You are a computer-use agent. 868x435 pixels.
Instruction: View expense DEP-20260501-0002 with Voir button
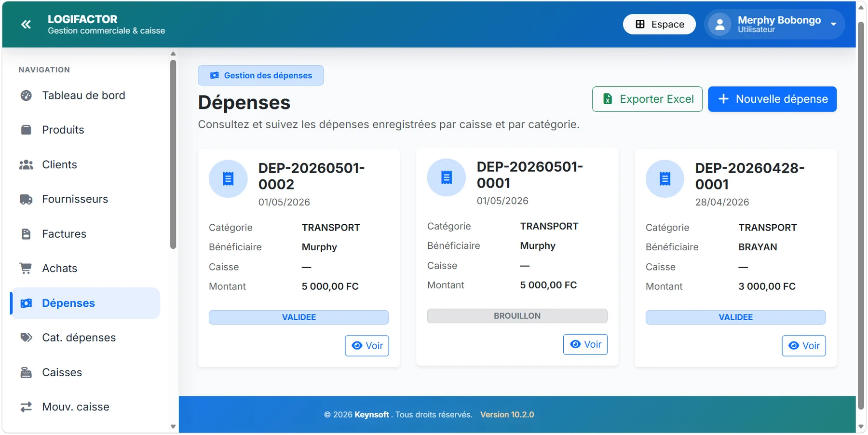[x=367, y=346]
